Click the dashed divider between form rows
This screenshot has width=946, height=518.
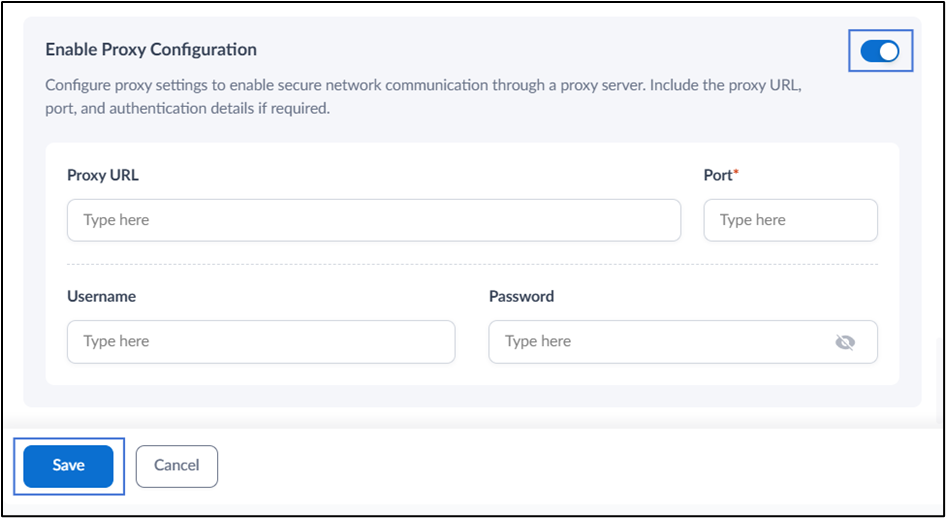click(x=472, y=264)
